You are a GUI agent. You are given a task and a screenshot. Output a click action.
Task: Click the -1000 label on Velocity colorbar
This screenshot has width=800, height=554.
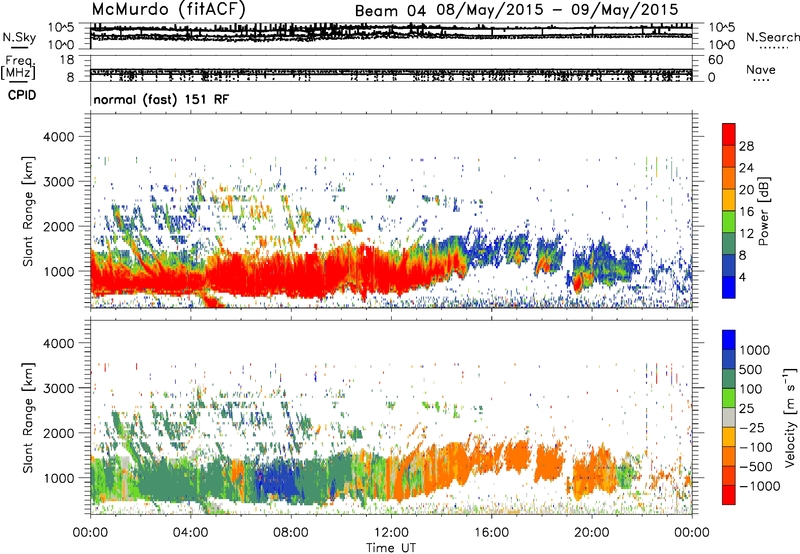coord(760,486)
